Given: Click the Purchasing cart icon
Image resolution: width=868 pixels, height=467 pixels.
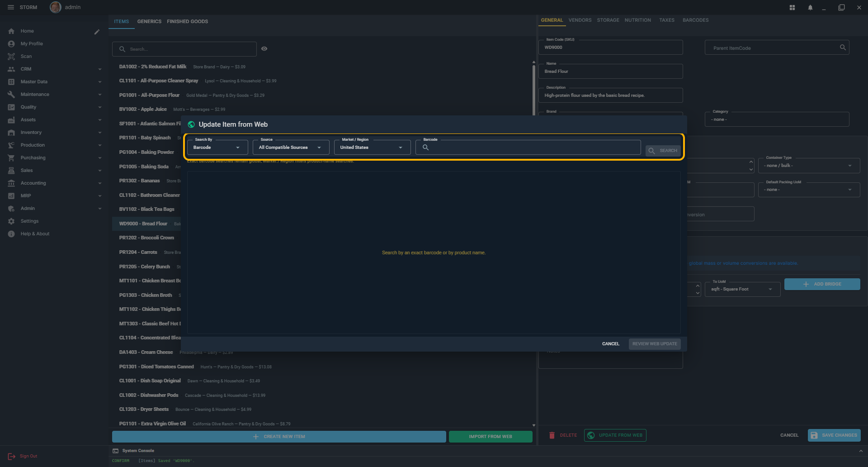Looking at the screenshot, I should (11, 158).
